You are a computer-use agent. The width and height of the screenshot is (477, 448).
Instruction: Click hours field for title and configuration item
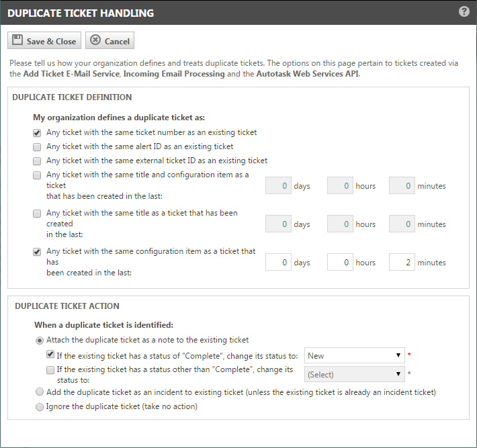click(x=340, y=185)
